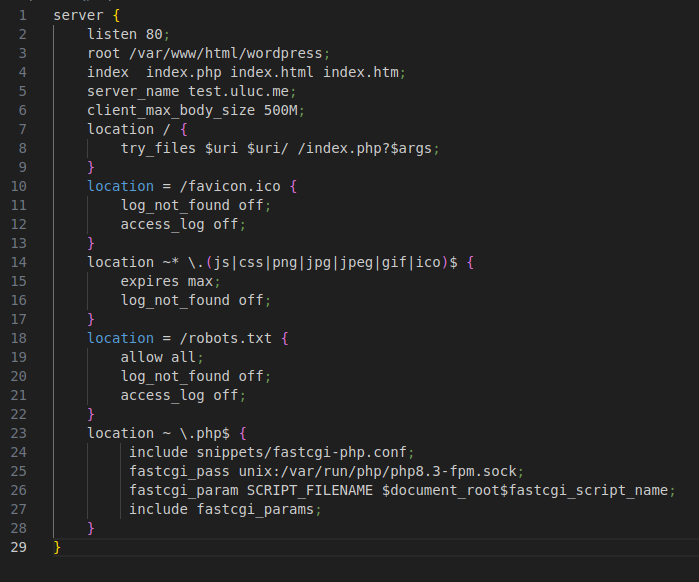The height and width of the screenshot is (582, 699).
Task: Click 'index.htm' on the index line
Action: [361, 73]
